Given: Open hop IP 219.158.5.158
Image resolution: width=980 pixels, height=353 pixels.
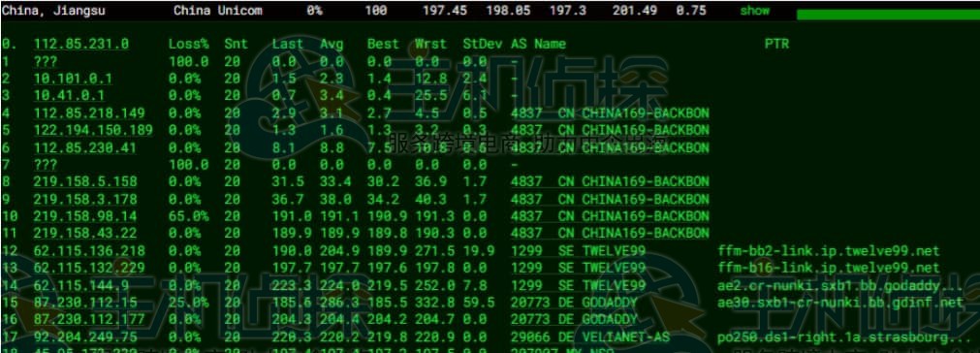Looking at the screenshot, I should coord(85,181).
